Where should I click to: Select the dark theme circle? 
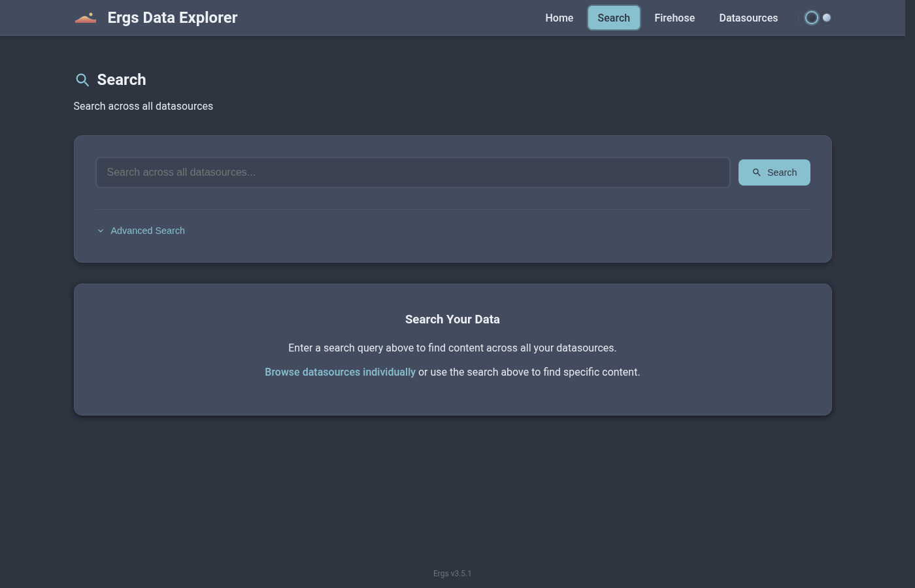point(811,18)
